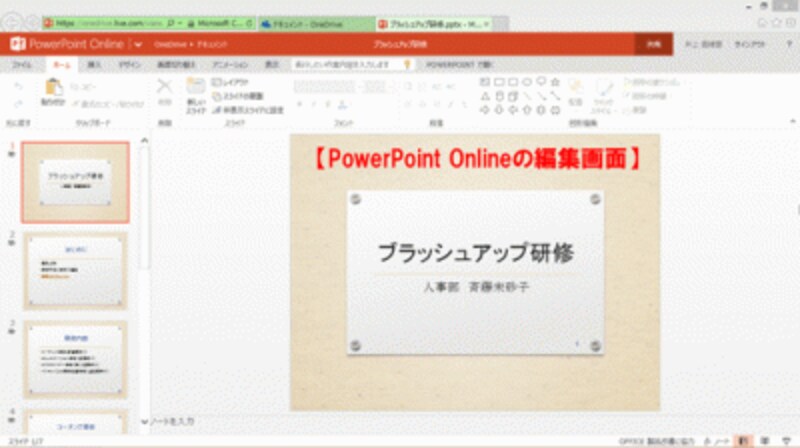Screen dimensions: 800x448
Task: Open the Quick Styles gallery
Action: tap(604, 97)
